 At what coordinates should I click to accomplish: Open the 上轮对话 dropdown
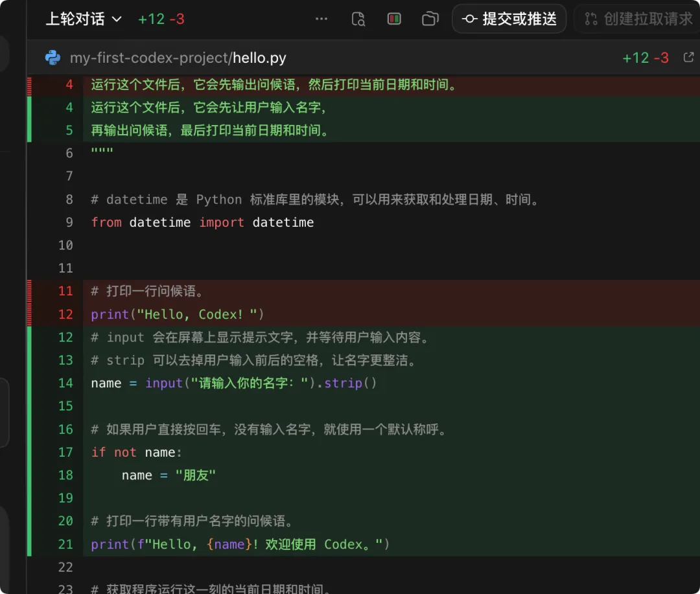(x=84, y=19)
